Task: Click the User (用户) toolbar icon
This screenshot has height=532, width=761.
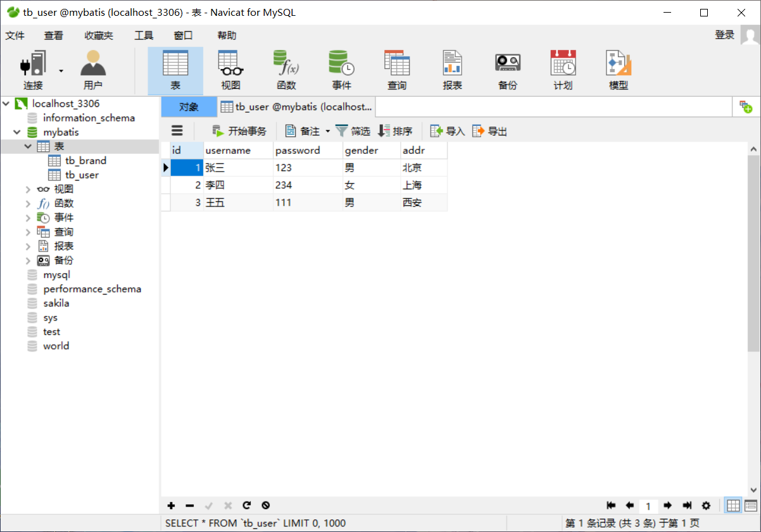Action: [x=93, y=70]
